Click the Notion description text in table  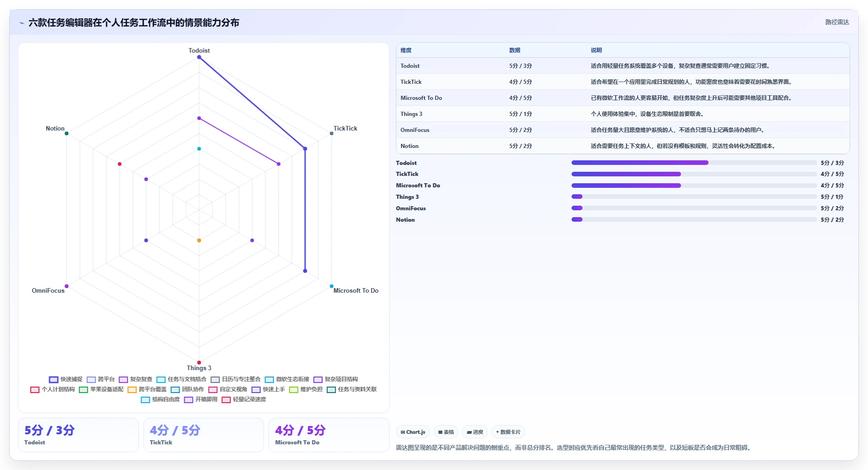pos(683,146)
